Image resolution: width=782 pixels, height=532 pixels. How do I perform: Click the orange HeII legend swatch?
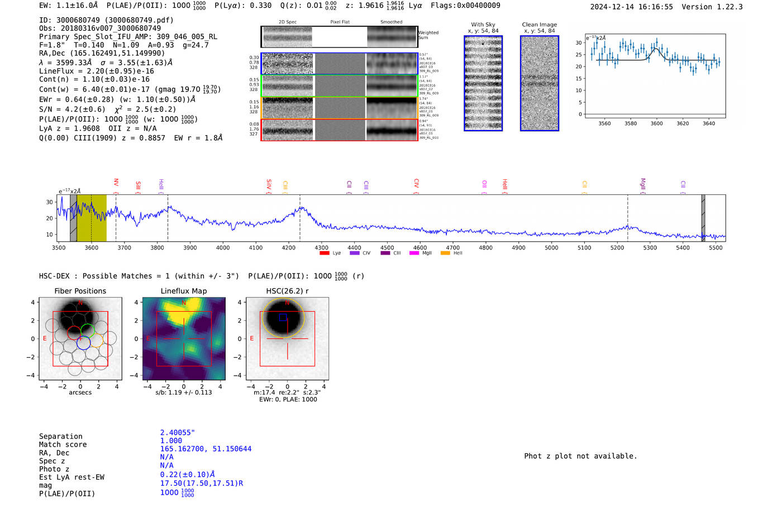click(x=445, y=253)
